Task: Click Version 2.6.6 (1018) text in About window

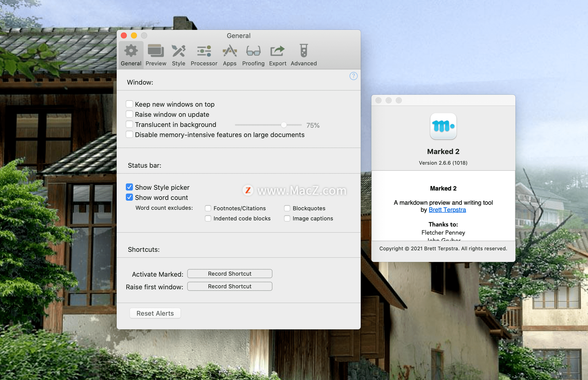Action: coord(443,163)
